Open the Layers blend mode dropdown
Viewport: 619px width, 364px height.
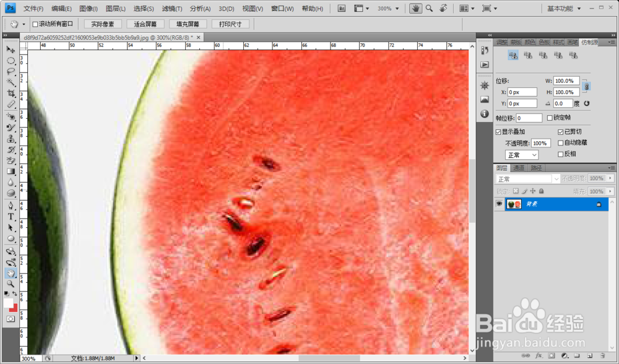pos(528,179)
